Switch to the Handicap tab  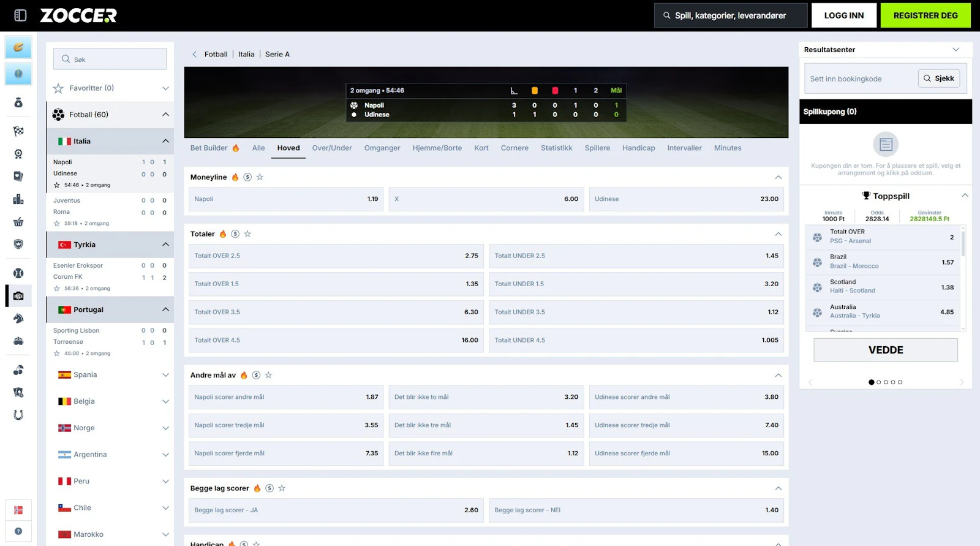tap(639, 148)
